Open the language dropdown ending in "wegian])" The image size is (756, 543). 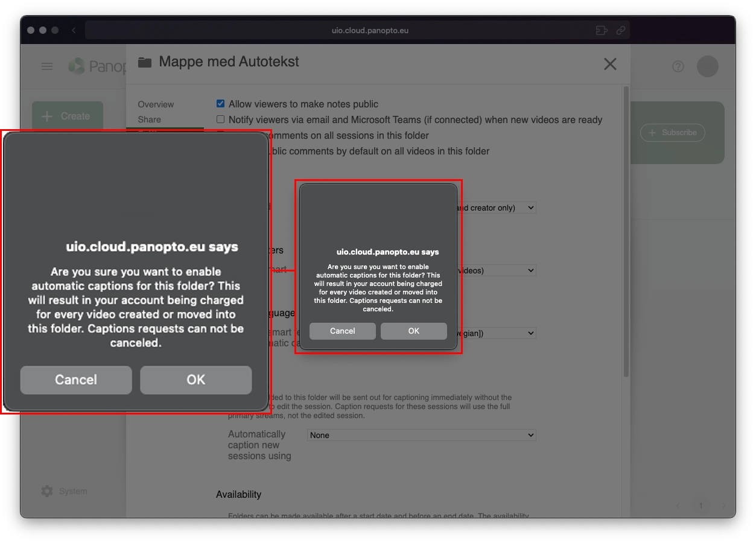tap(497, 333)
